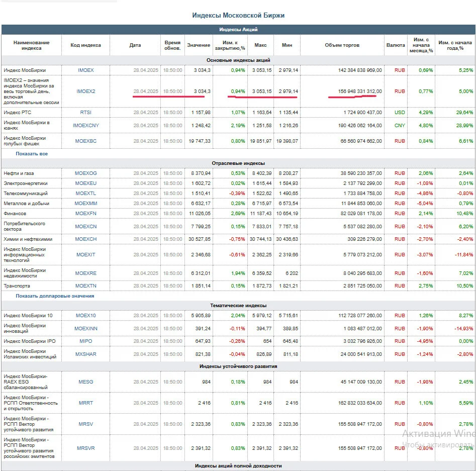
Task: Click the 'Нефти и газа' row name
Action: click(x=19, y=173)
